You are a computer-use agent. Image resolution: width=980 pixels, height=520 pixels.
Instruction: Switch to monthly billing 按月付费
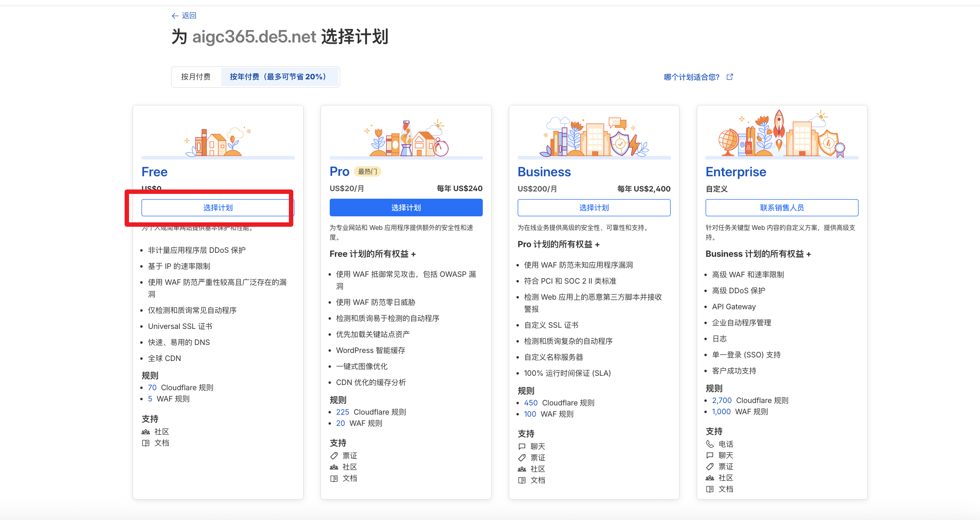pyautogui.click(x=196, y=77)
